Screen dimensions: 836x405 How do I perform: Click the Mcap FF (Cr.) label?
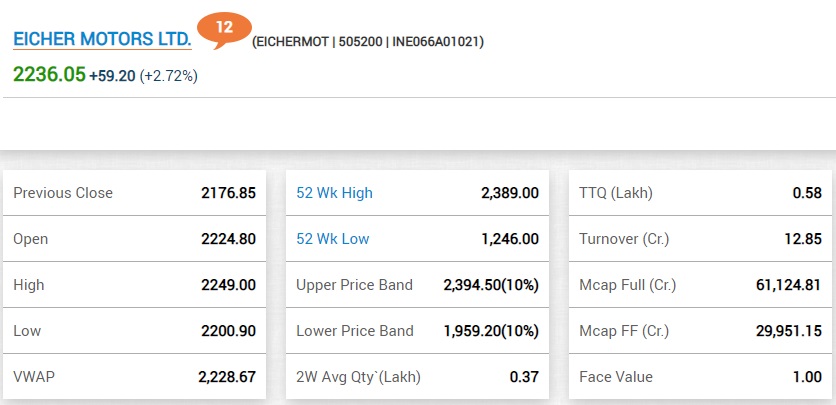[x=625, y=331]
